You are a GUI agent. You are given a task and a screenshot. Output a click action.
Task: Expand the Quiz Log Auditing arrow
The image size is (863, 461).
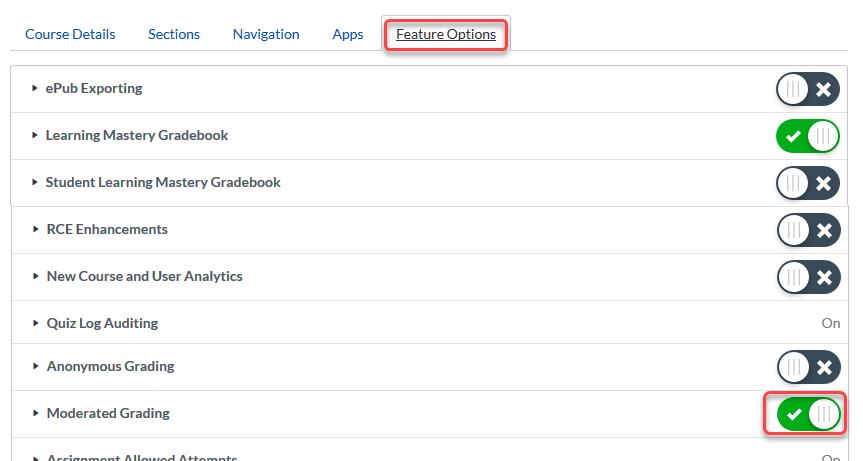36,323
